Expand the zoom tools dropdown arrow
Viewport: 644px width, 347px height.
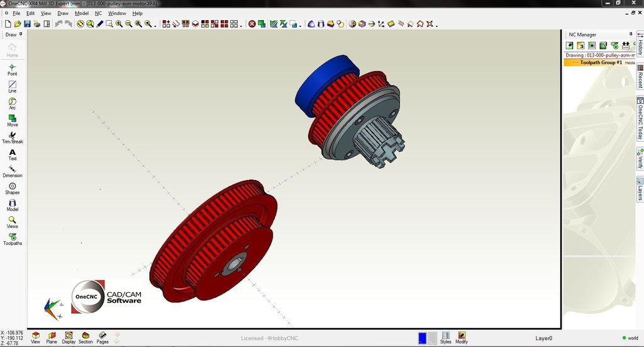tap(155, 25)
